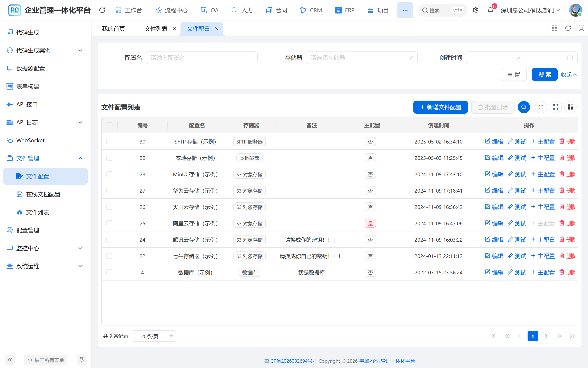This screenshot has height=368, width=588.
Task: Click the top search box with Ctrl K
Action: coord(443,10)
